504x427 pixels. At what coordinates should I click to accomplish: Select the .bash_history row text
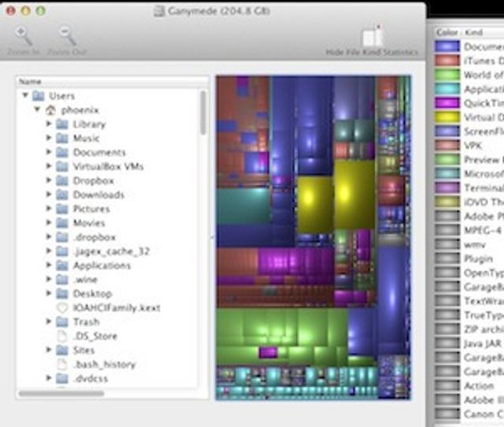105,365
